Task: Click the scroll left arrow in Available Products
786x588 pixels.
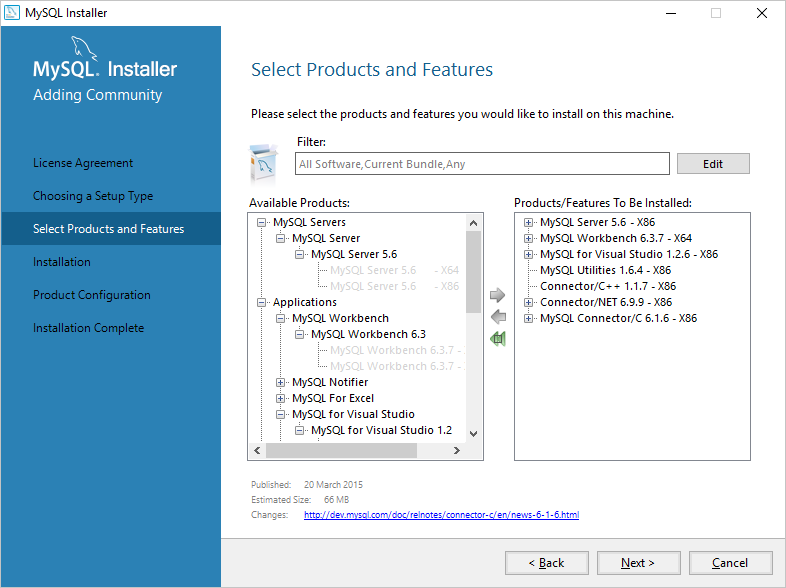Action: pyautogui.click(x=257, y=451)
